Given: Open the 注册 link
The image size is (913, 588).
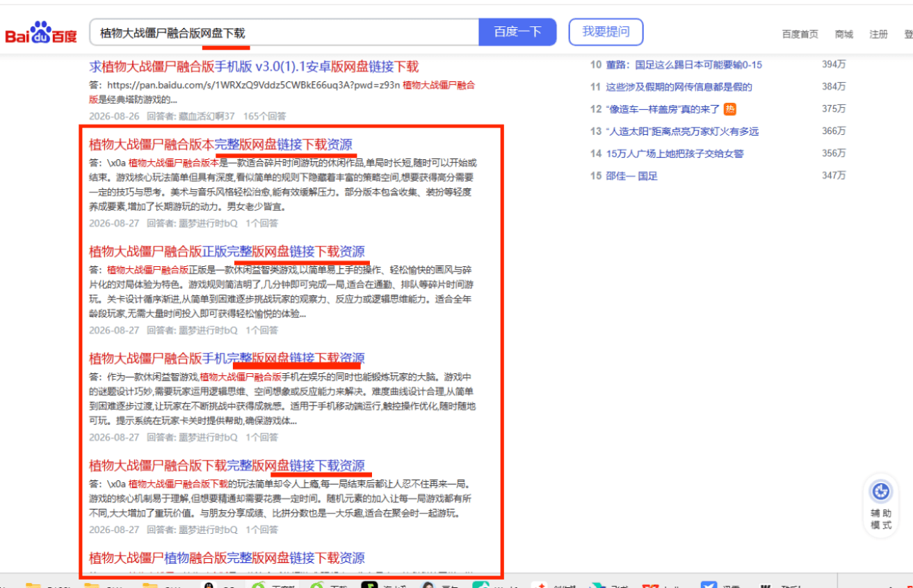Looking at the screenshot, I should point(878,34).
